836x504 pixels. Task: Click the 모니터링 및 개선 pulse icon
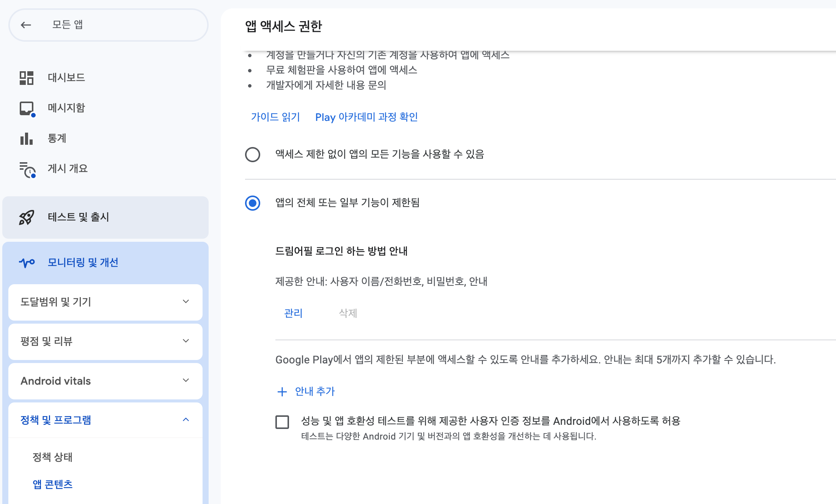(x=27, y=263)
